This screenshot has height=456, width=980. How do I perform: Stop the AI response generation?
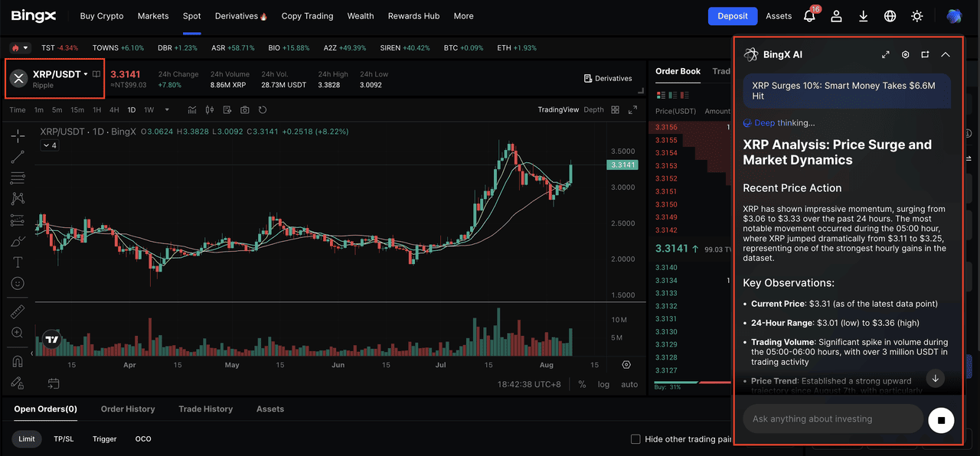tap(942, 420)
